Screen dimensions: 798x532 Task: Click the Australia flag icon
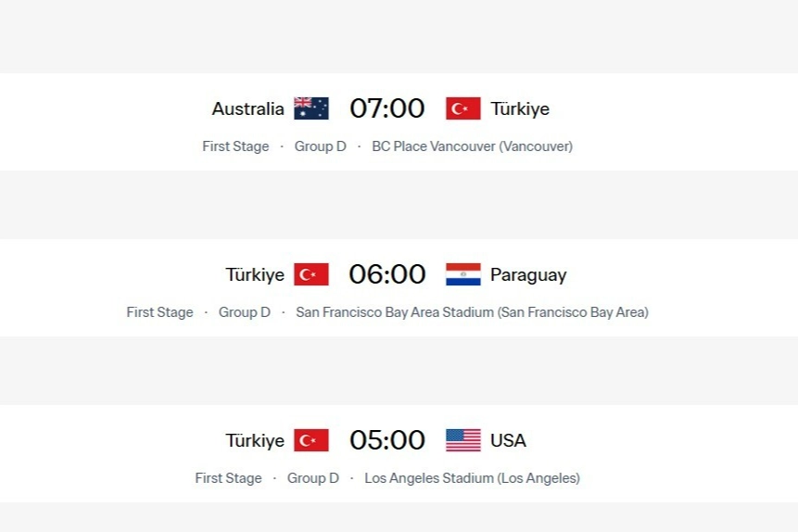(x=311, y=108)
